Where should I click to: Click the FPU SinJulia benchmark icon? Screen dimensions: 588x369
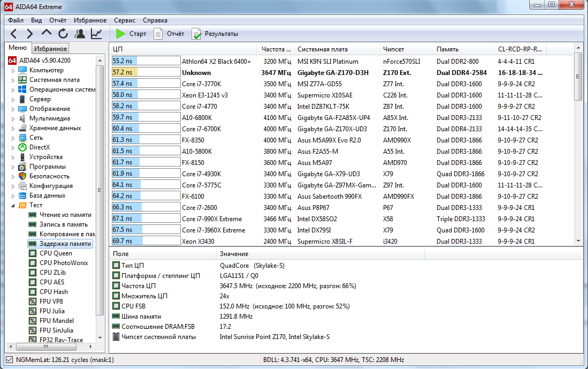point(33,330)
